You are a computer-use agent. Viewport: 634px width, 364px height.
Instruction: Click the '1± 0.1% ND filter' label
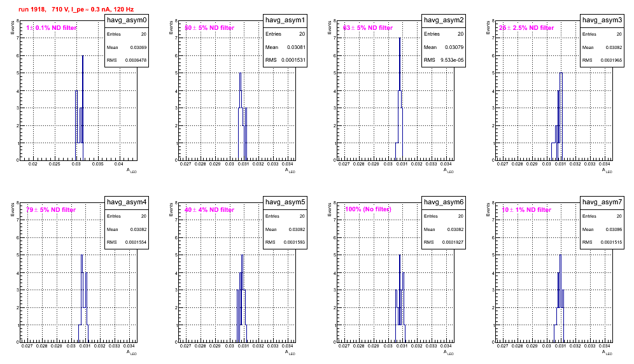[52, 28]
